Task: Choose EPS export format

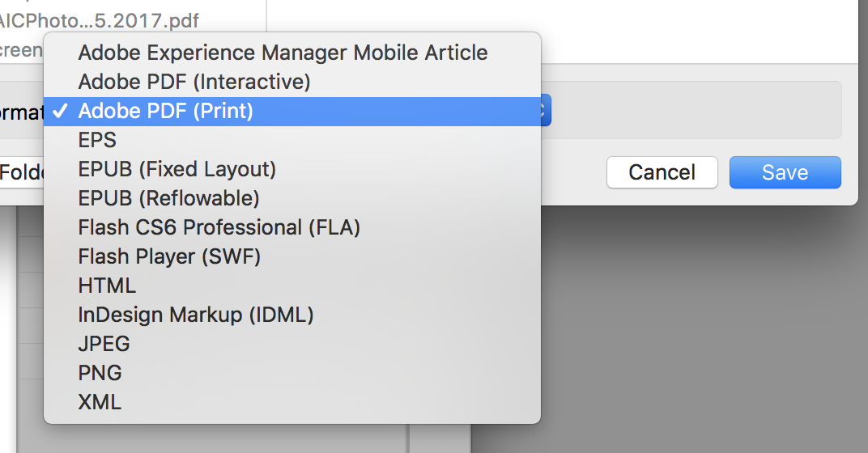Action: tap(292, 141)
